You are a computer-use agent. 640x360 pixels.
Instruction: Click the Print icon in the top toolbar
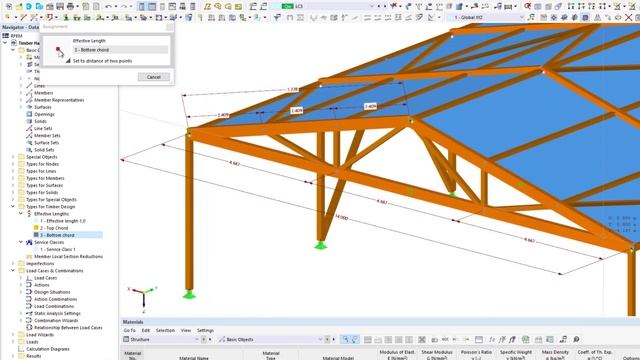pyautogui.click(x=70, y=7)
